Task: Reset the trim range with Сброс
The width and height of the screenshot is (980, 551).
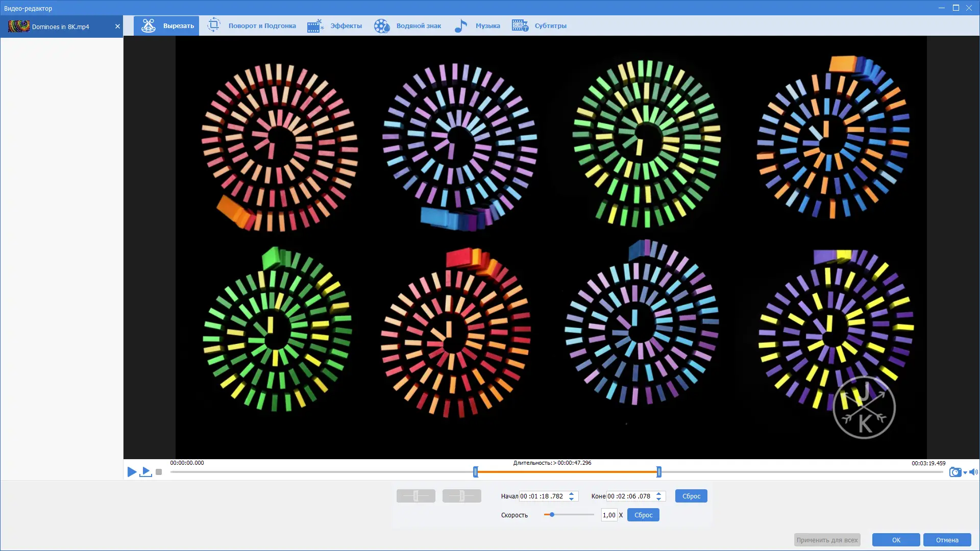Action: tap(691, 496)
